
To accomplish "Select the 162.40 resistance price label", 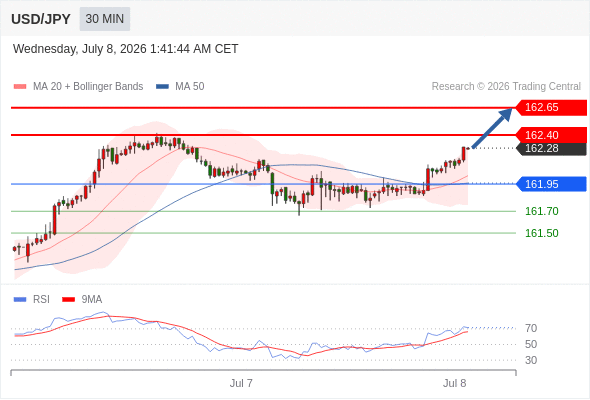I will click(x=551, y=135).
